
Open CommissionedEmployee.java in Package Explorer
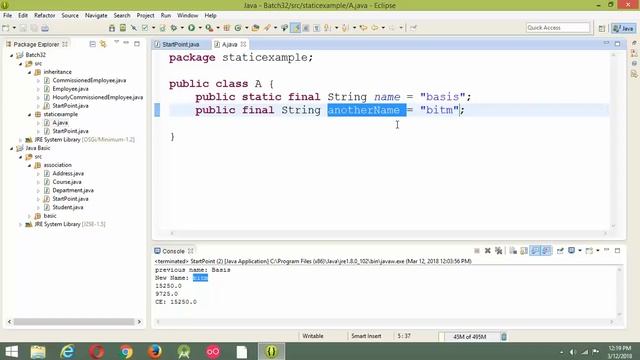(x=89, y=80)
